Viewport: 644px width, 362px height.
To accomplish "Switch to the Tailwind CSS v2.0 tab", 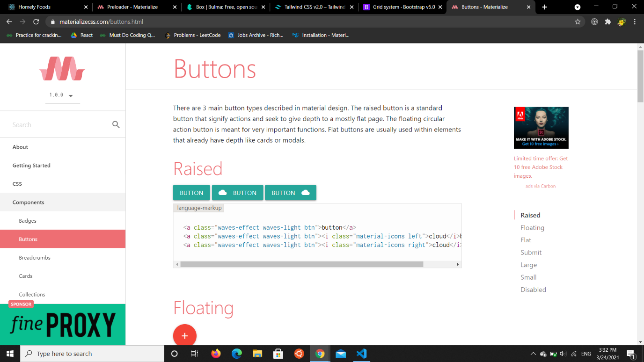I will 314,7.
